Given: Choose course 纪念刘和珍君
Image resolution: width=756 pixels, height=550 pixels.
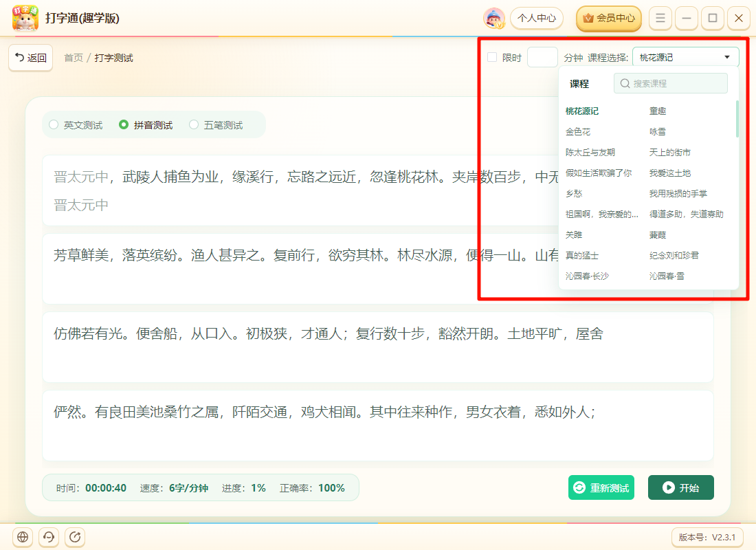Looking at the screenshot, I should coord(674,255).
